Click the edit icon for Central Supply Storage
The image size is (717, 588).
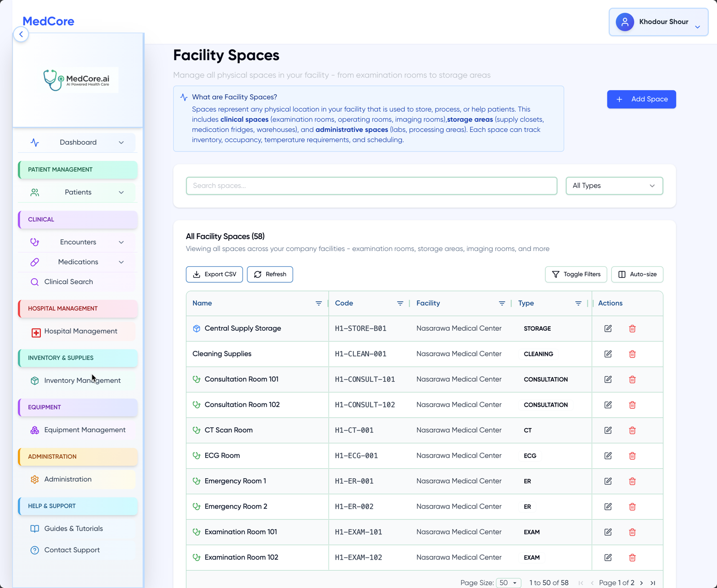pos(608,329)
